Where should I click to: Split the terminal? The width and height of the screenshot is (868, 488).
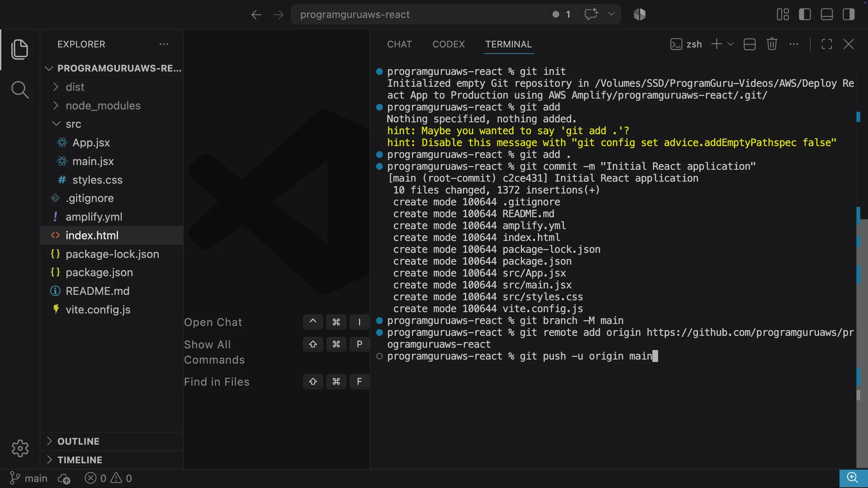(x=749, y=44)
